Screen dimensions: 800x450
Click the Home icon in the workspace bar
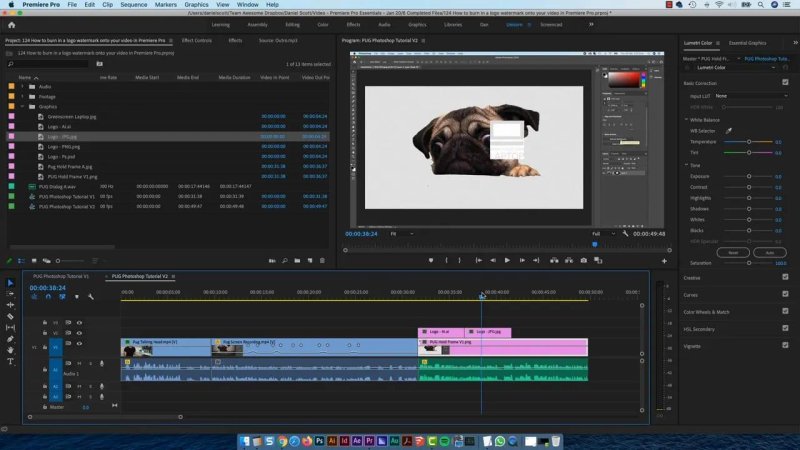[11, 25]
